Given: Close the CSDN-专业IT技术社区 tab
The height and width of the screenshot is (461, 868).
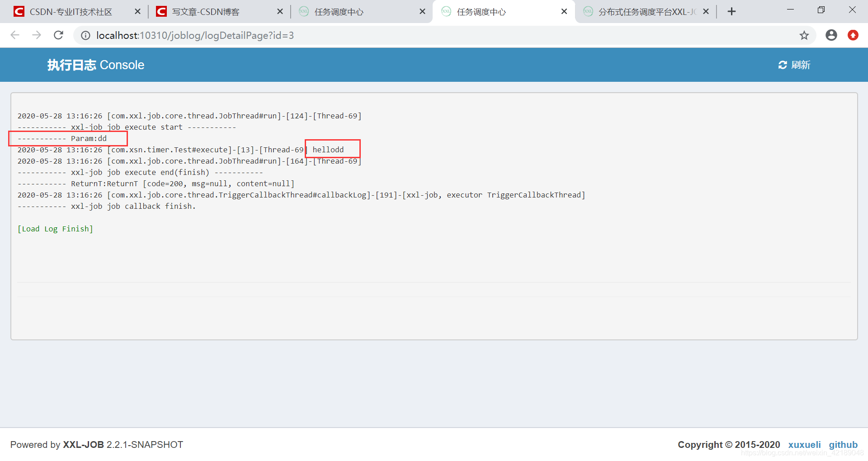Looking at the screenshot, I should (137, 12).
